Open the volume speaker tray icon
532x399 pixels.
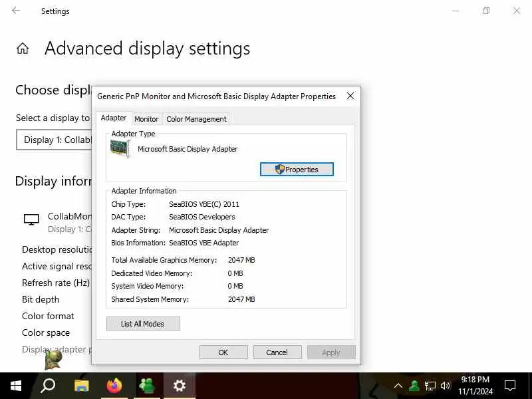click(446, 386)
